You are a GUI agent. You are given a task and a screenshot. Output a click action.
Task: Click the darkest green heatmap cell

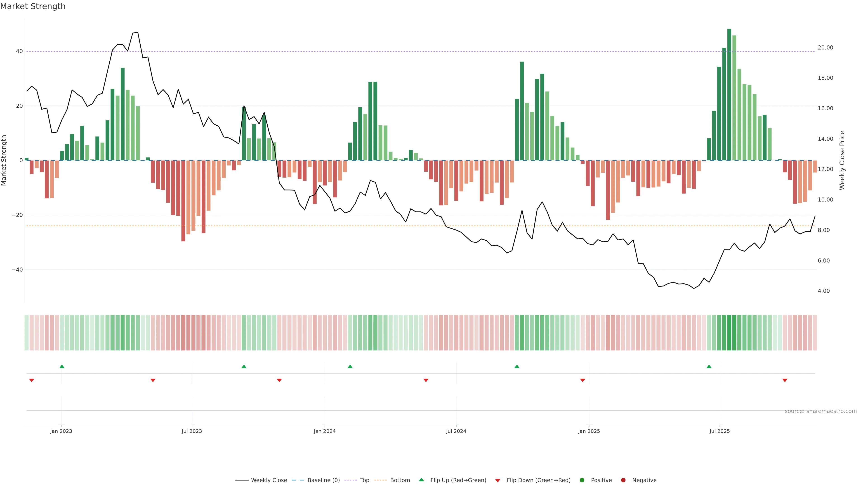[729, 333]
